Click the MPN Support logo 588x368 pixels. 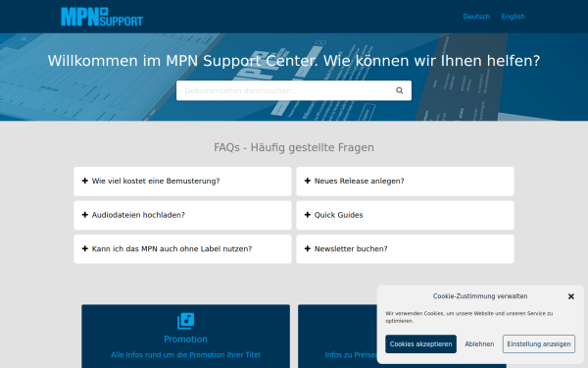coord(102,17)
